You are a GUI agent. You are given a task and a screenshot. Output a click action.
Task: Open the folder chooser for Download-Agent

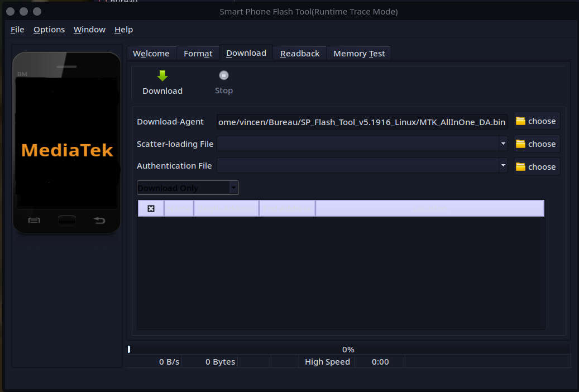(536, 121)
